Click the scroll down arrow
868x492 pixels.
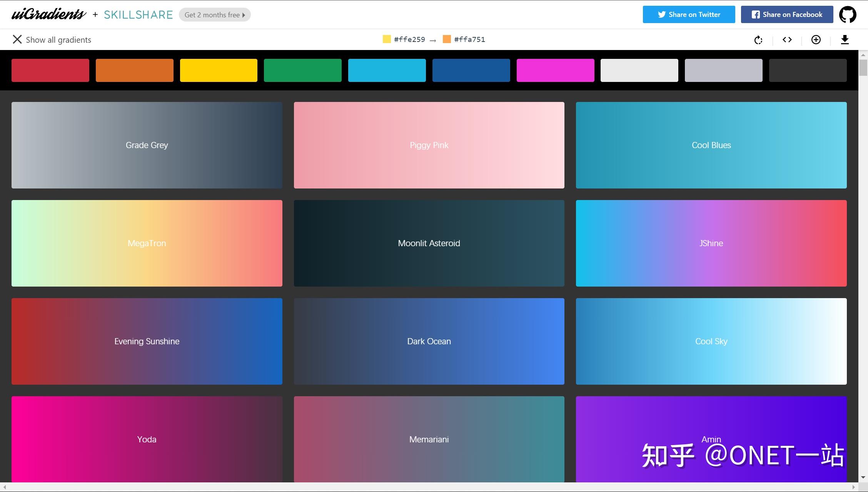pos(863,477)
